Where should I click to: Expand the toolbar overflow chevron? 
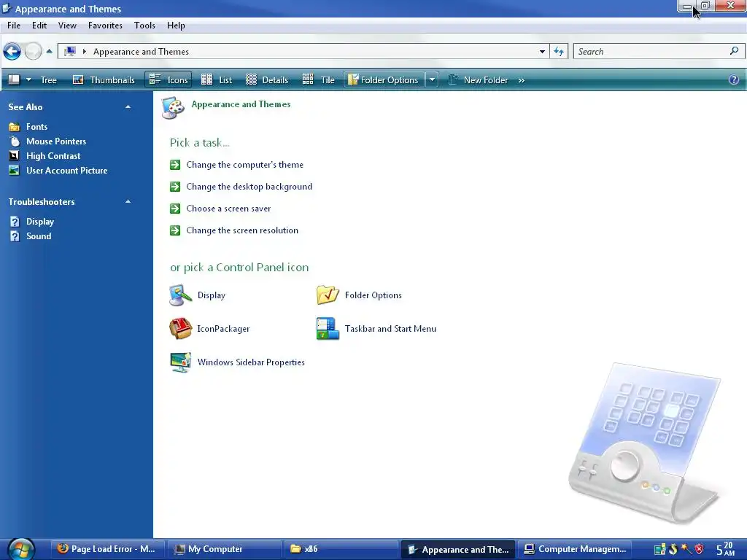click(521, 80)
